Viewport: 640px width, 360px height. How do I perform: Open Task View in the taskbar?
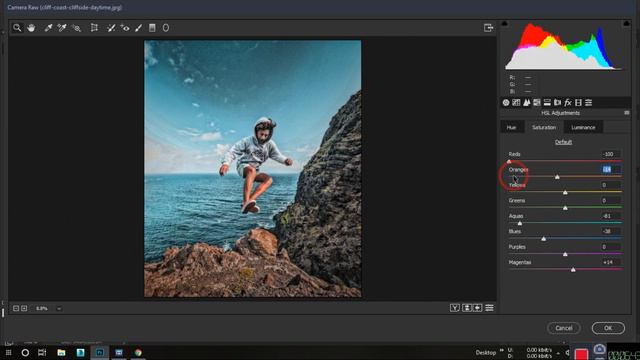point(42,352)
